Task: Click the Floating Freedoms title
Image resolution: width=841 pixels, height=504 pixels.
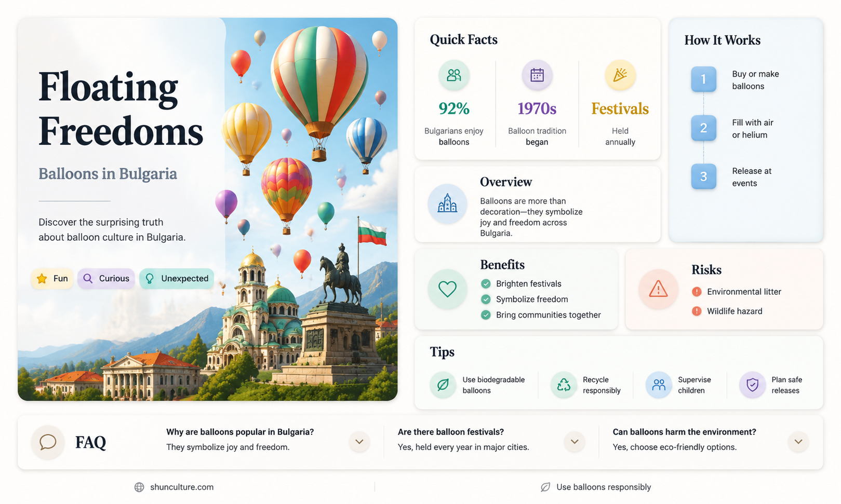Action: (121, 109)
